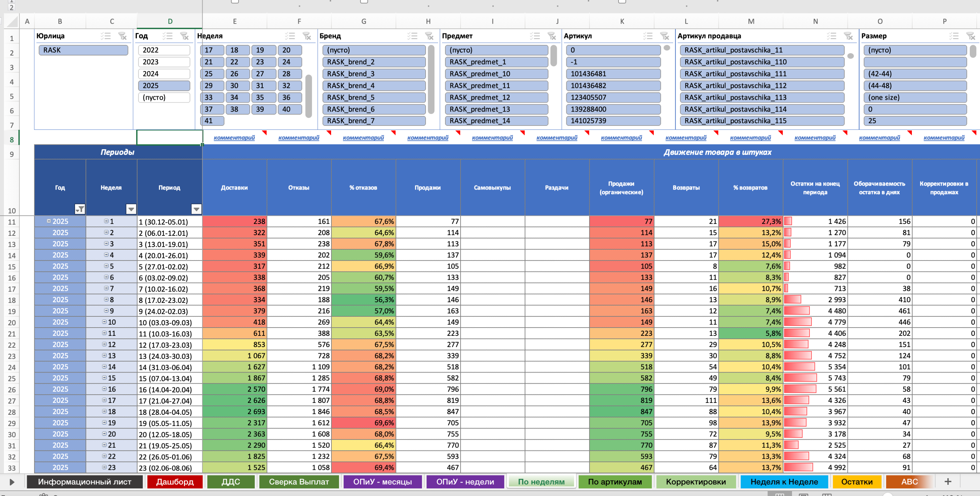Clear the filter on Неделя slicer
The width and height of the screenshot is (980, 496).
307,36
